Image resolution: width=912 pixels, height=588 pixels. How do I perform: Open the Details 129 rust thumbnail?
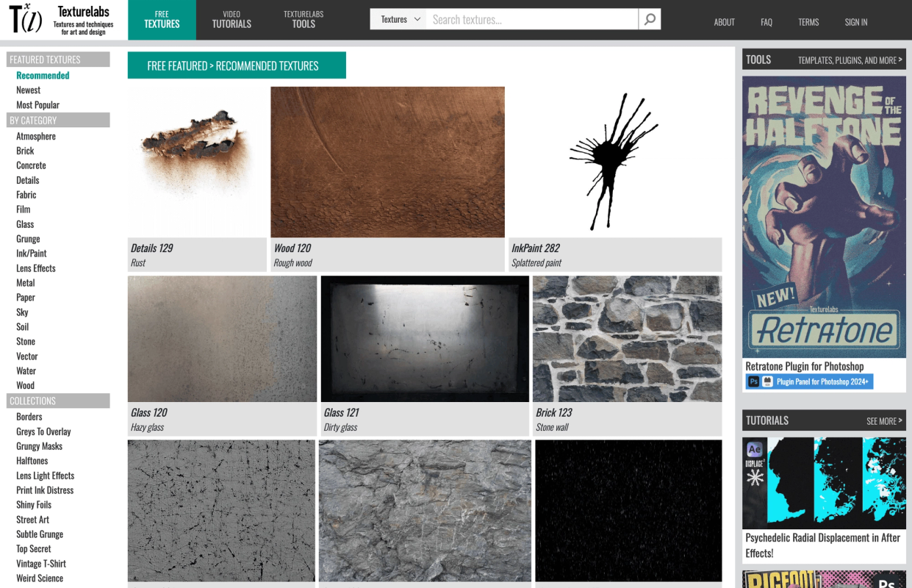[197, 162]
